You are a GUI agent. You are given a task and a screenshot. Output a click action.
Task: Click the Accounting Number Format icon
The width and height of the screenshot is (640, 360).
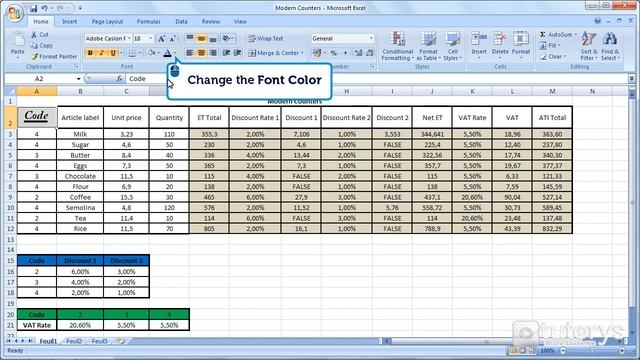pos(317,53)
